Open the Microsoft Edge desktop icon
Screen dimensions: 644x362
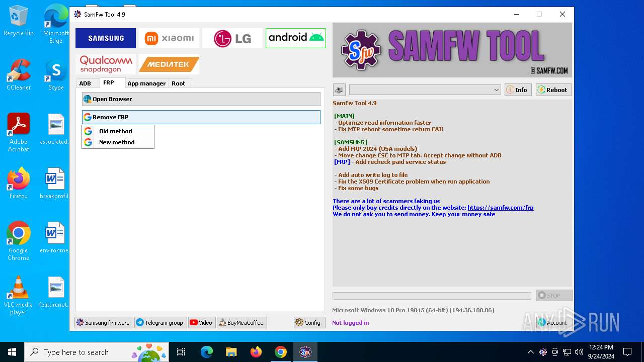[56, 24]
